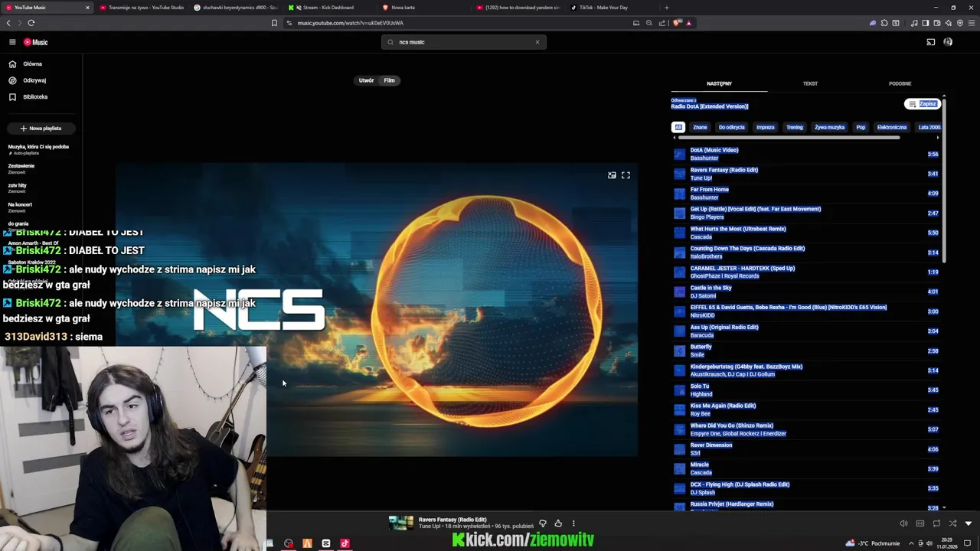This screenshot has height=551, width=980.
Task: Save the queue with Zapisz button
Action: (923, 104)
